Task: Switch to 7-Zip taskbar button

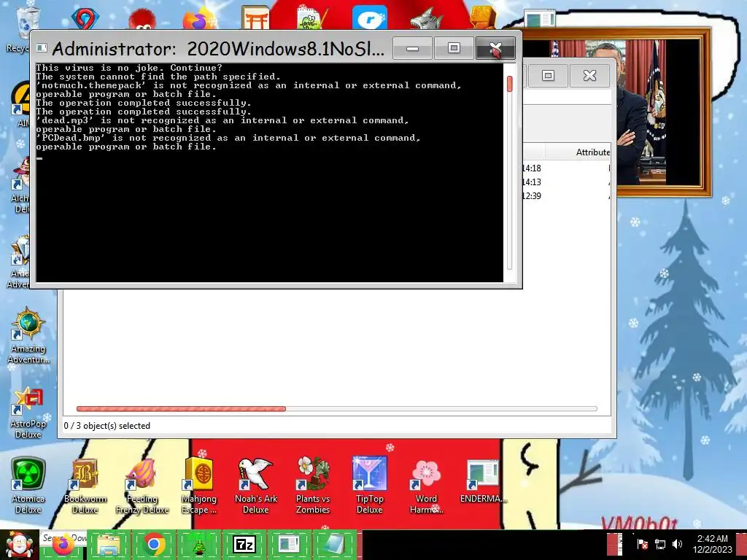Action: tap(244, 545)
